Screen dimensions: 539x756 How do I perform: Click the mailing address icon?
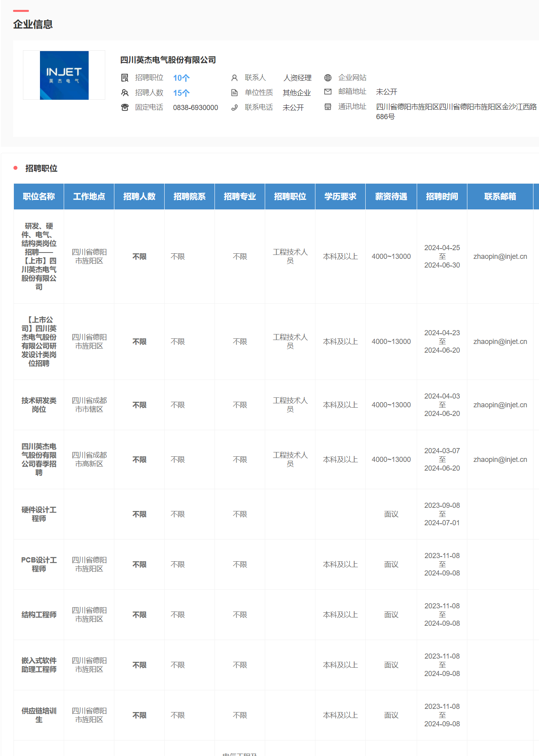click(328, 107)
